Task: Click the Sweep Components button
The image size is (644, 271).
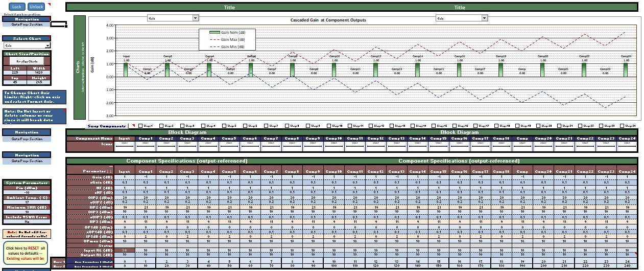Action: [106, 126]
